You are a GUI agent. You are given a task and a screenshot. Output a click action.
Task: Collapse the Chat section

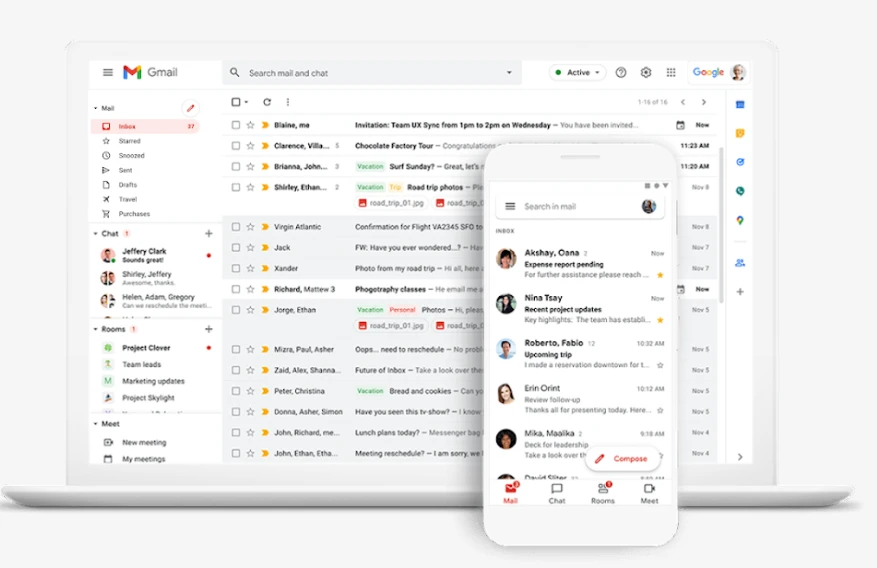click(95, 234)
